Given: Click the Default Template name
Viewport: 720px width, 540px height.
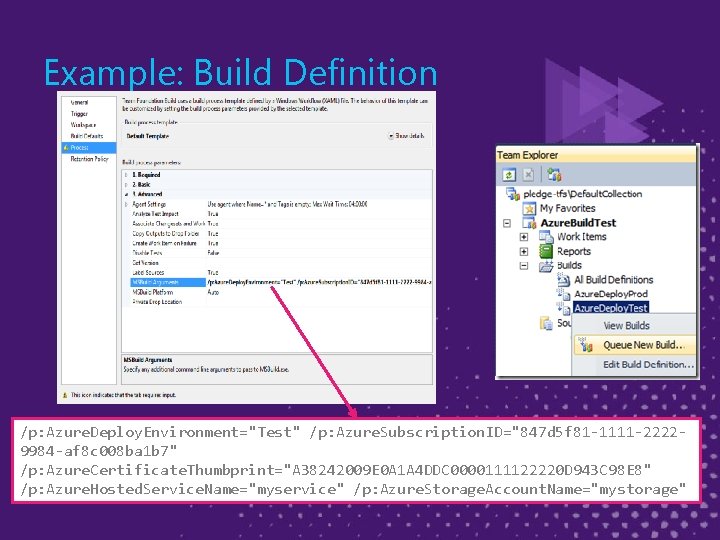Looking at the screenshot, I should [x=147, y=136].
